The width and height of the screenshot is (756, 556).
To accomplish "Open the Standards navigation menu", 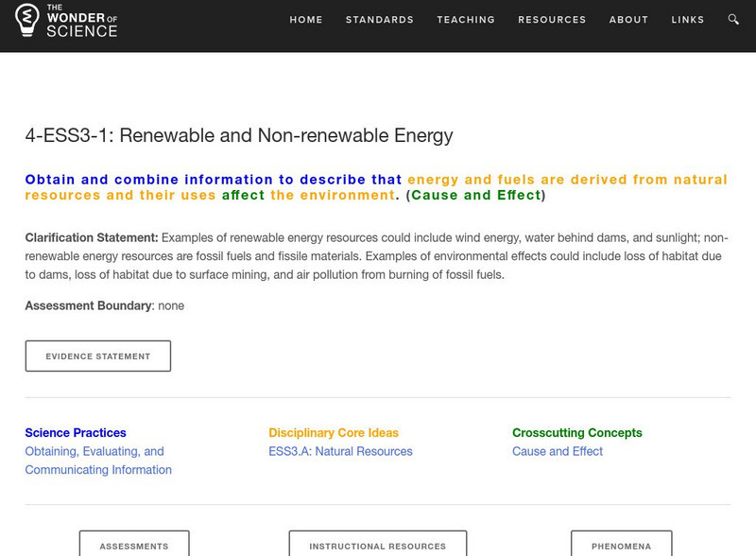I will [x=380, y=20].
